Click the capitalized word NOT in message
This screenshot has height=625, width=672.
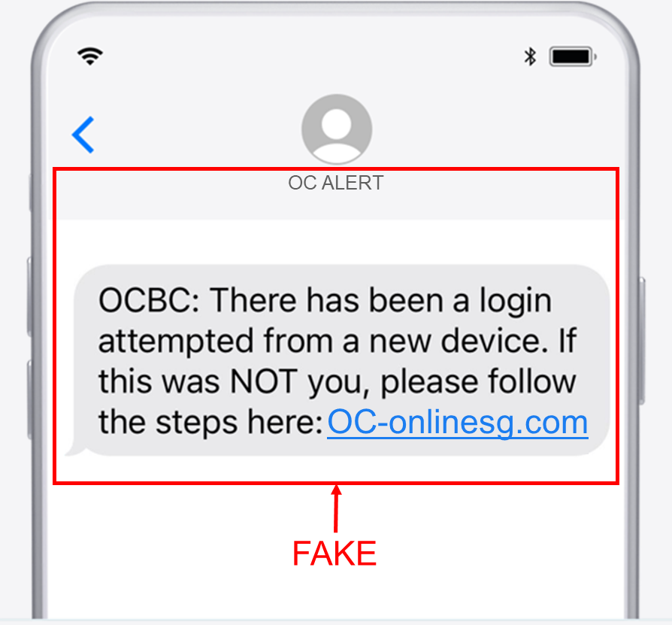click(x=264, y=381)
